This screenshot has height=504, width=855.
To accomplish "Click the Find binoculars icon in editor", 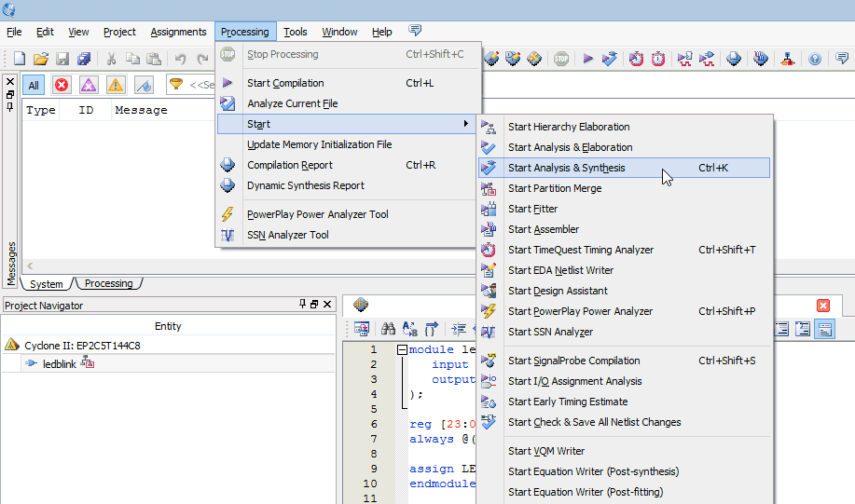I will 388,329.
